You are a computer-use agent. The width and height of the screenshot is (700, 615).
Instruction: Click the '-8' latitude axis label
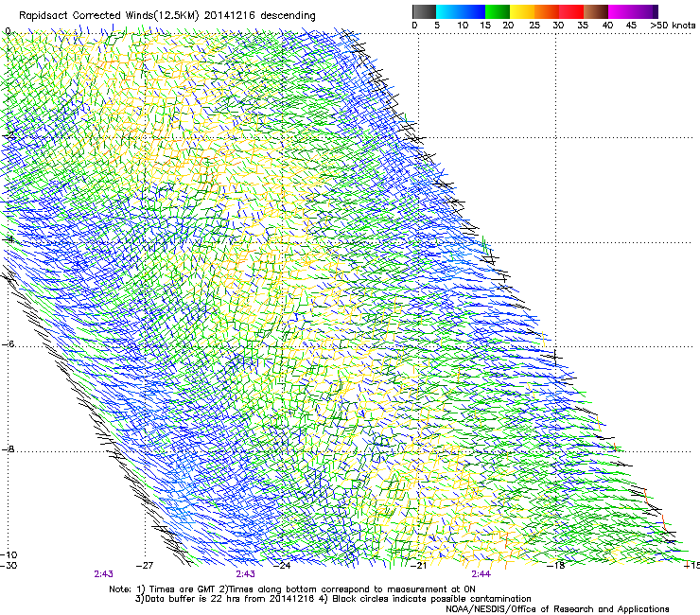pyautogui.click(x=8, y=448)
